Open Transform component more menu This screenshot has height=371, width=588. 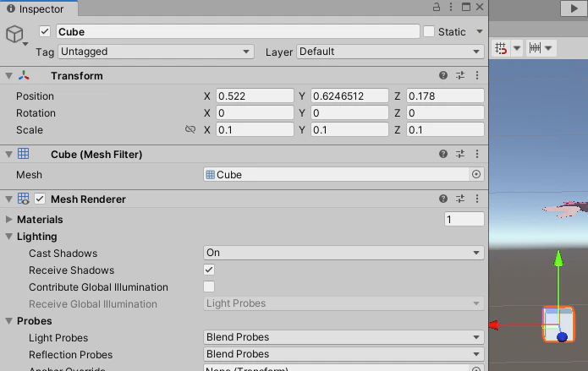(477, 75)
